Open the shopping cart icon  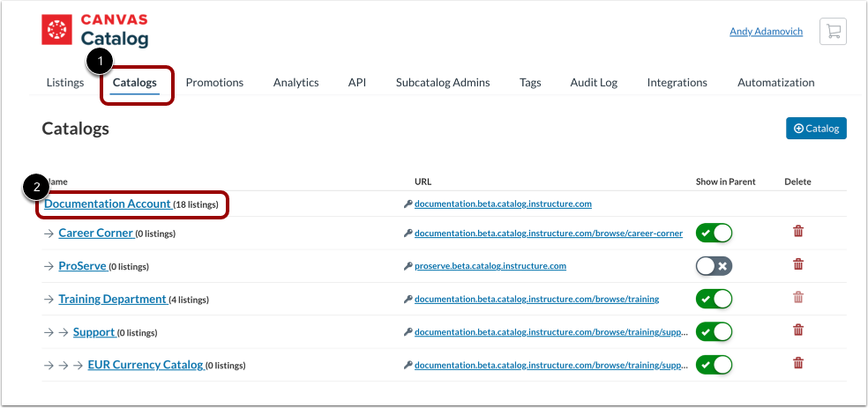point(833,32)
